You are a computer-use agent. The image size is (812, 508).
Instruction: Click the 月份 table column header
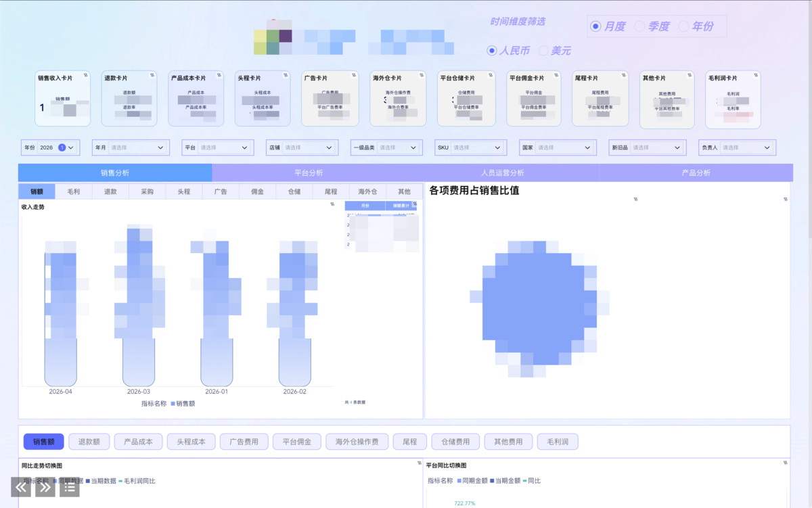pyautogui.click(x=365, y=206)
